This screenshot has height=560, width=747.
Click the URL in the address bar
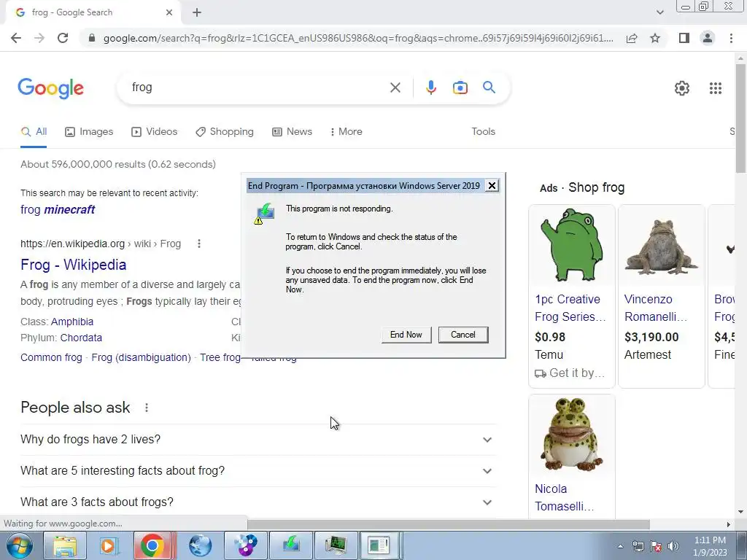click(x=358, y=38)
